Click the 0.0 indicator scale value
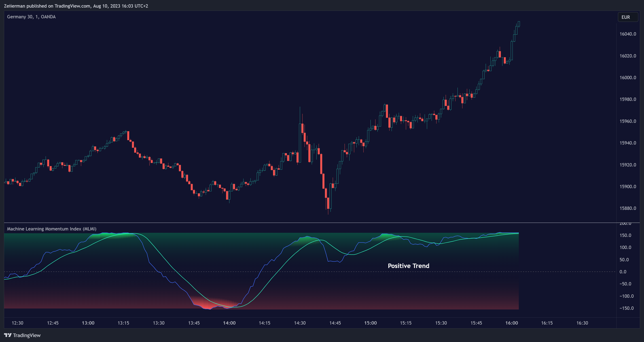Image resolution: width=644 pixels, height=342 pixels. click(623, 272)
